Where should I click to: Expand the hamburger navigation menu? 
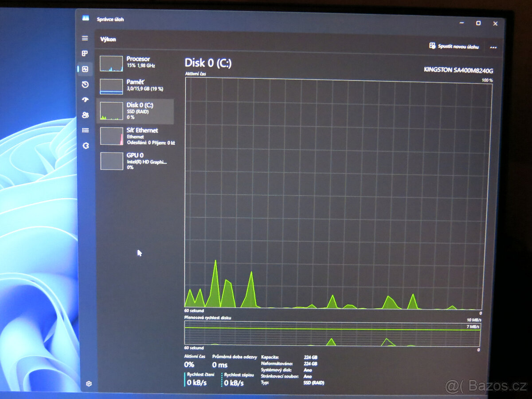click(x=85, y=38)
